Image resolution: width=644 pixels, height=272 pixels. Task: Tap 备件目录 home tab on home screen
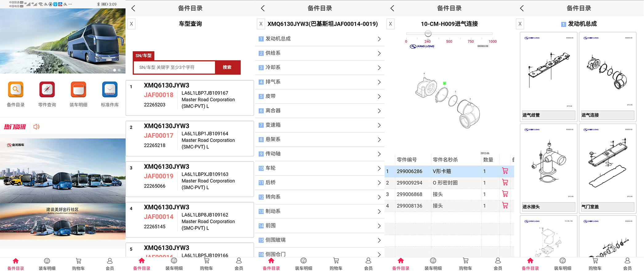[x=16, y=264]
